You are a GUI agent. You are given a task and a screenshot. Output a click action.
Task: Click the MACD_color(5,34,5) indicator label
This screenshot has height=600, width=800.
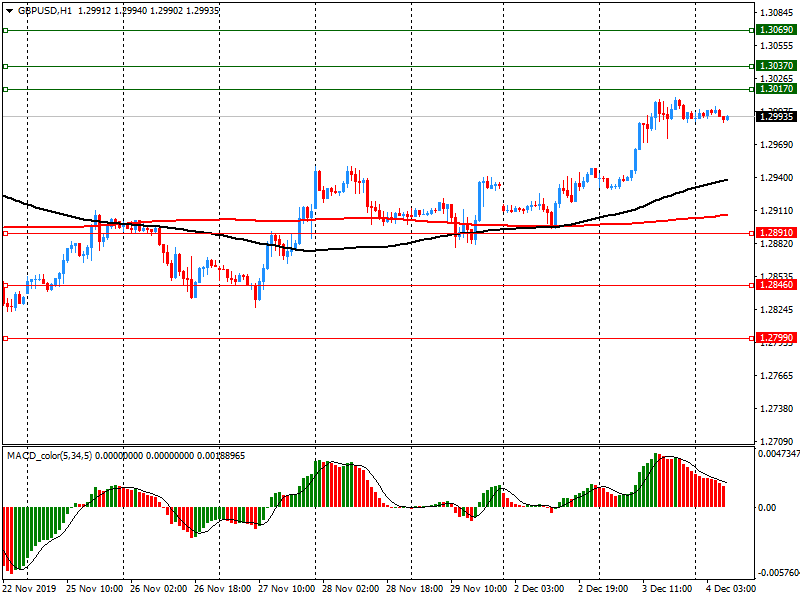50,455
